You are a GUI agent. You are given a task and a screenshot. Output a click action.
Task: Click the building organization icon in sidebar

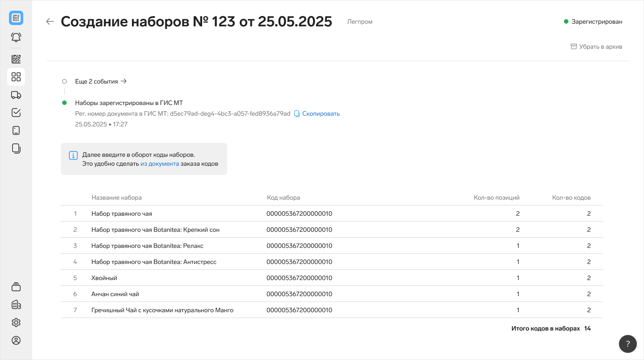click(x=16, y=305)
